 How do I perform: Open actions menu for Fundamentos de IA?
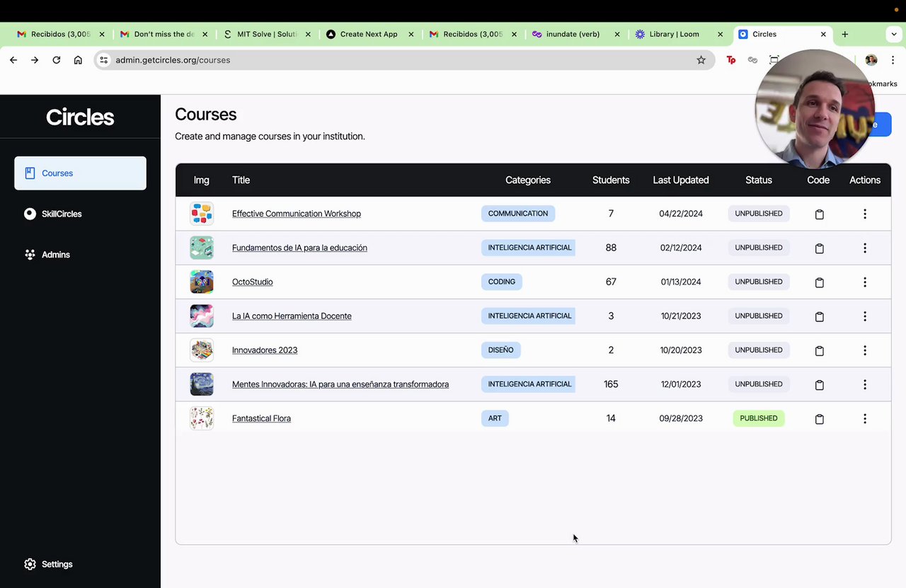tap(864, 248)
